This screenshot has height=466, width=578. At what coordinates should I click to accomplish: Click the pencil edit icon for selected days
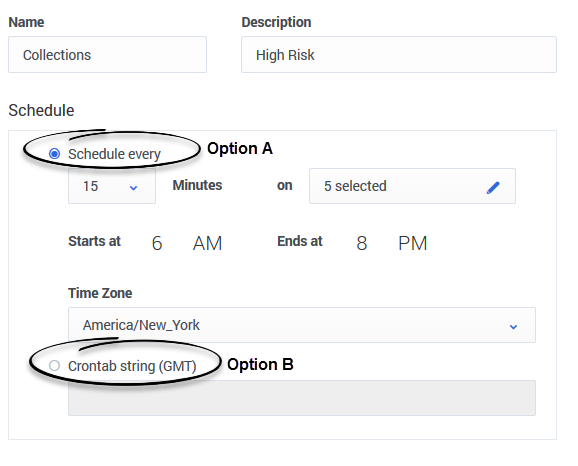[x=493, y=187]
